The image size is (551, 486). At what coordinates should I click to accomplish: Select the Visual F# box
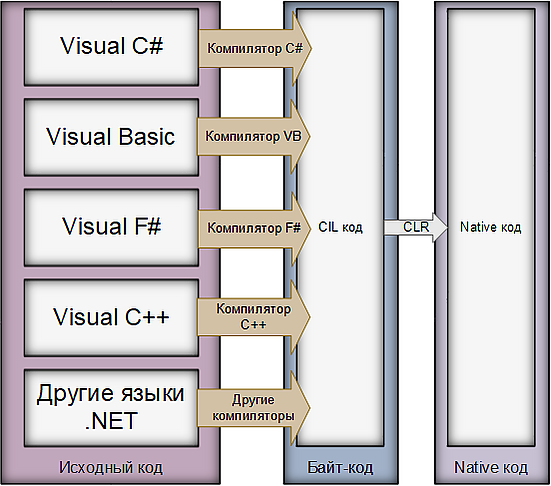(111, 227)
